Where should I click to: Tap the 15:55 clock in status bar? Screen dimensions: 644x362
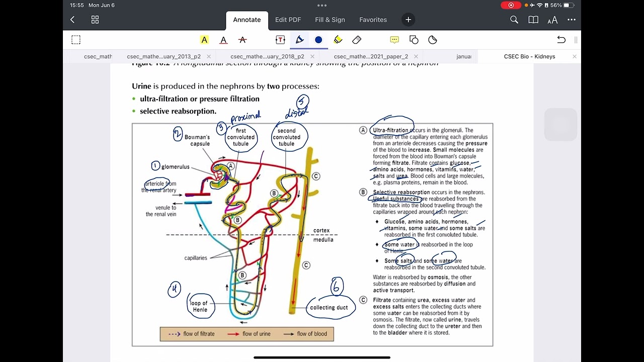click(x=77, y=5)
